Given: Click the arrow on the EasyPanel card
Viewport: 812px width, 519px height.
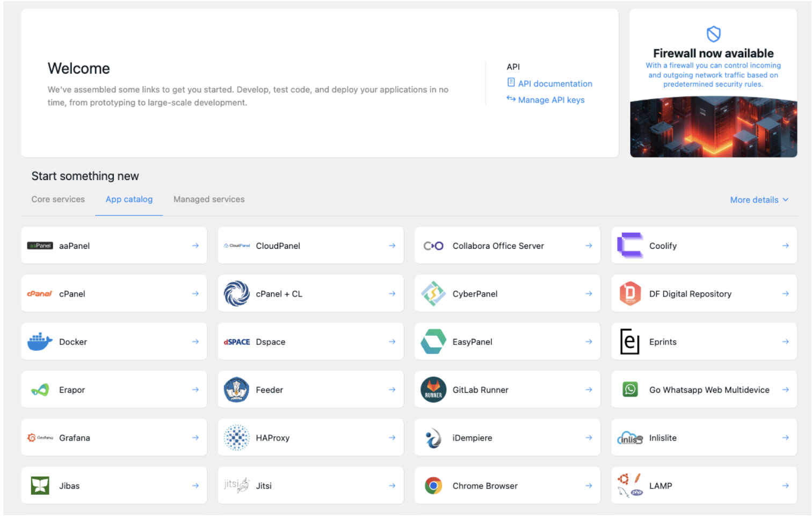Looking at the screenshot, I should (x=589, y=342).
